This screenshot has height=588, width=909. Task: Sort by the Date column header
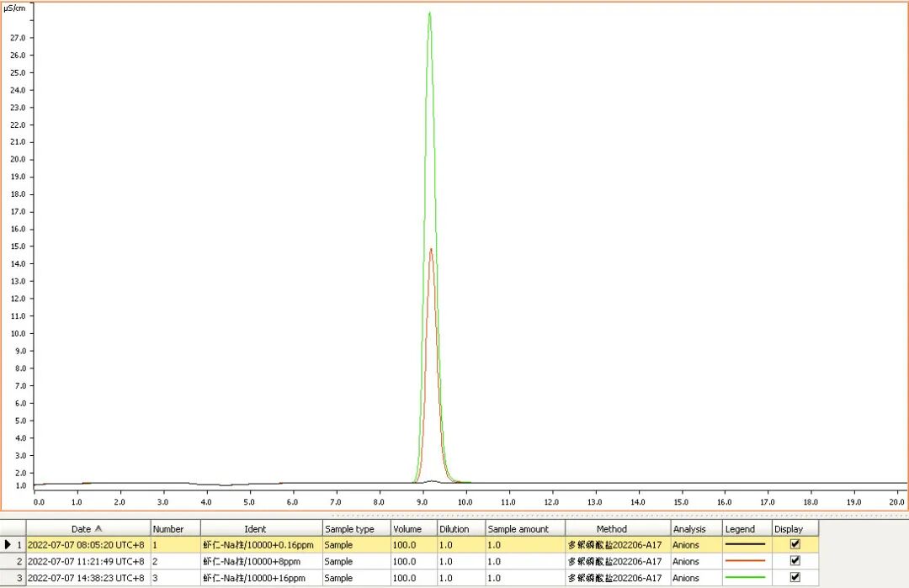(x=88, y=528)
